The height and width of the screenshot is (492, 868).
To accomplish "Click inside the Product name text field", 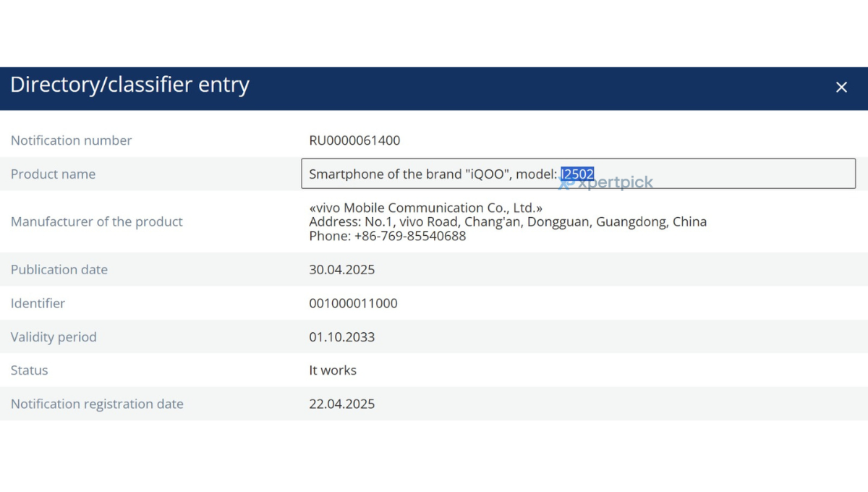I will [x=578, y=174].
